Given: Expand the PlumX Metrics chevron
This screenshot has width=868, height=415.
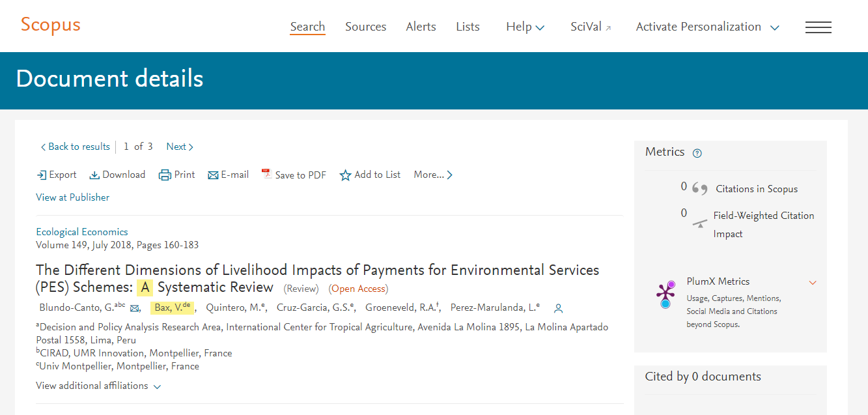Looking at the screenshot, I should (813, 282).
